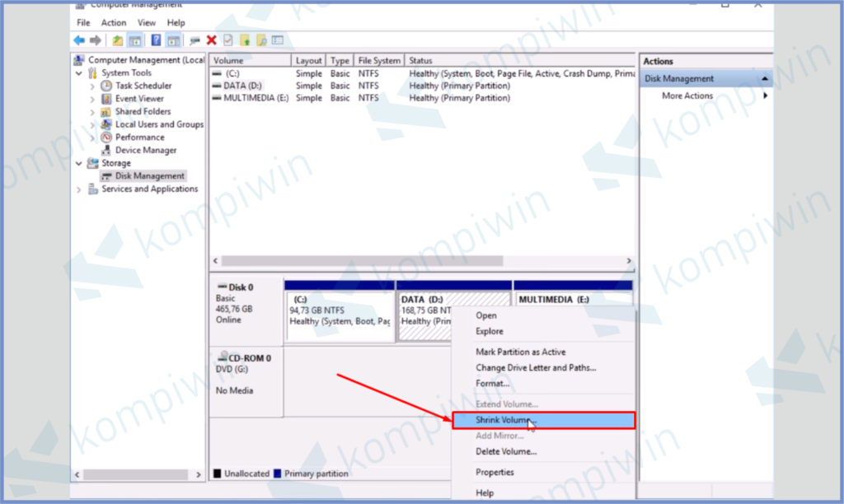
Task: Click the blue Help question mark icon
Action: 156,40
